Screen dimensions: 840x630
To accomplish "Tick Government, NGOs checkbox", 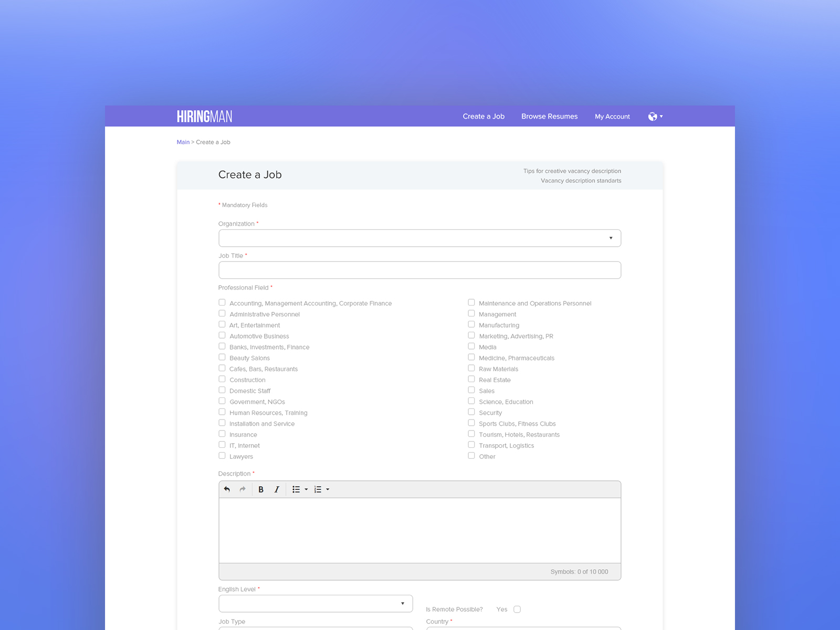I will pos(222,401).
